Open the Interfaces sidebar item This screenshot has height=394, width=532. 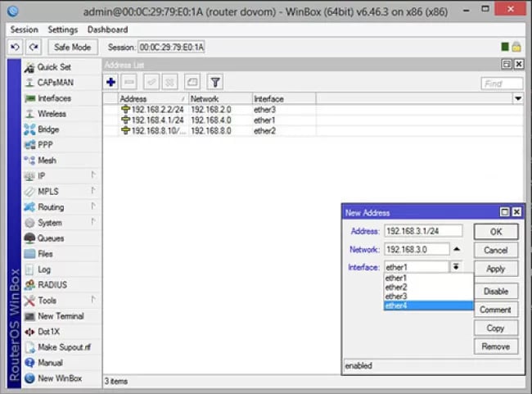54,98
